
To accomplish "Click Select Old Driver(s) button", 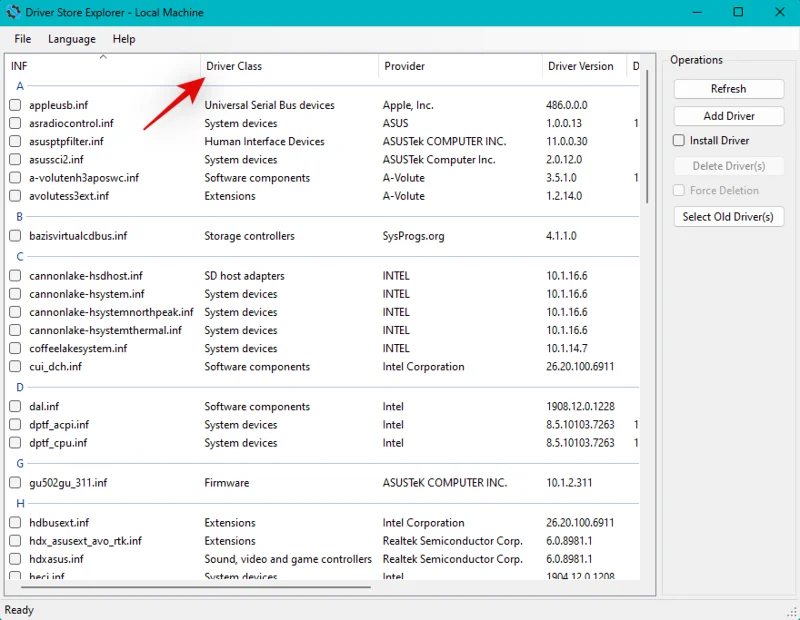I will pos(728,216).
